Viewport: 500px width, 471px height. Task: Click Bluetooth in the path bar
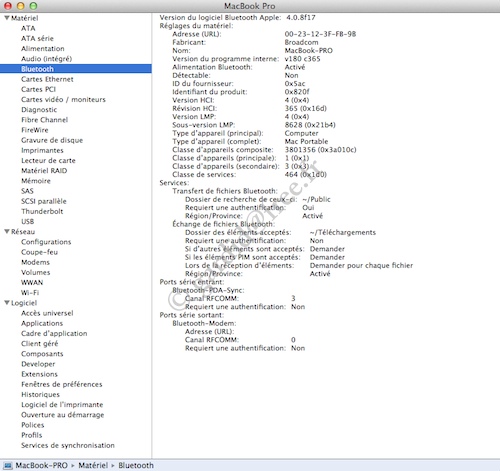[136, 465]
